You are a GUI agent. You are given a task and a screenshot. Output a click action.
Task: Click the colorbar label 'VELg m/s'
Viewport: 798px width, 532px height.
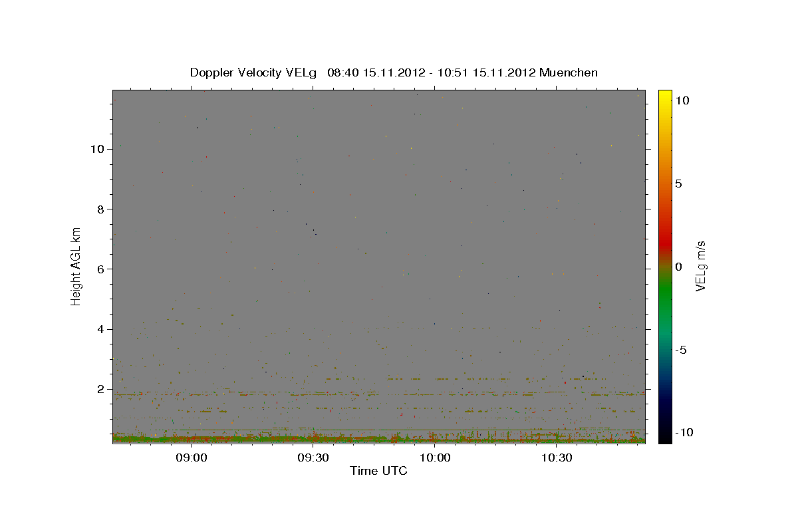pos(700,266)
